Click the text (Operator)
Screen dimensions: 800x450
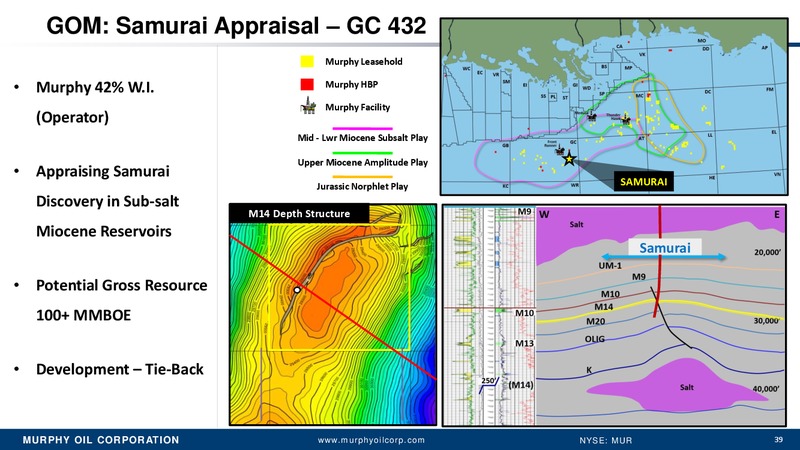tap(72, 117)
